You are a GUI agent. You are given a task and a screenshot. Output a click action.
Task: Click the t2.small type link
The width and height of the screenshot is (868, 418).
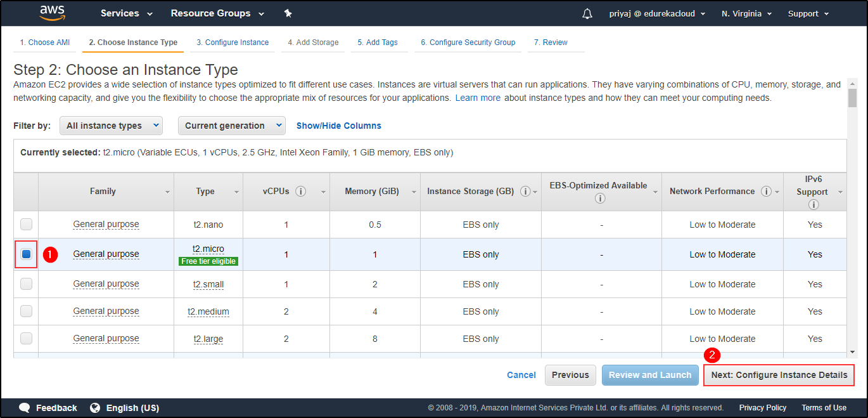click(x=208, y=284)
